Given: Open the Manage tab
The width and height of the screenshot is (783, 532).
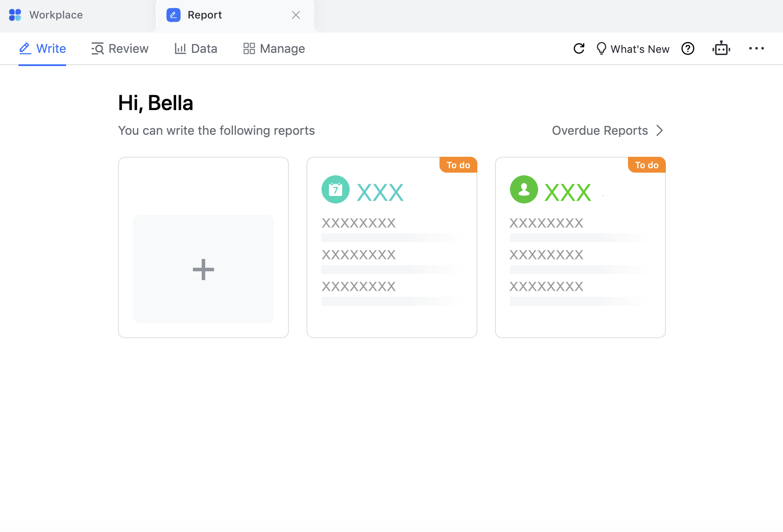Looking at the screenshot, I should [274, 48].
